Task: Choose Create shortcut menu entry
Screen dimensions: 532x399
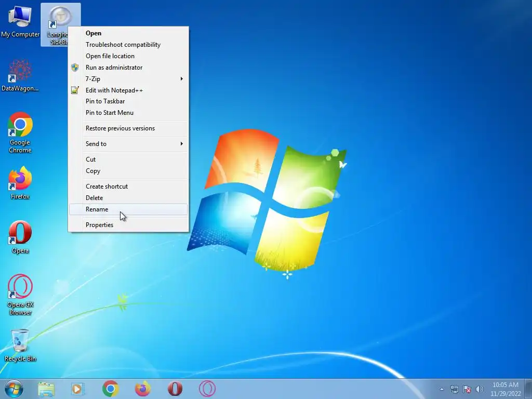Action: point(128,187)
